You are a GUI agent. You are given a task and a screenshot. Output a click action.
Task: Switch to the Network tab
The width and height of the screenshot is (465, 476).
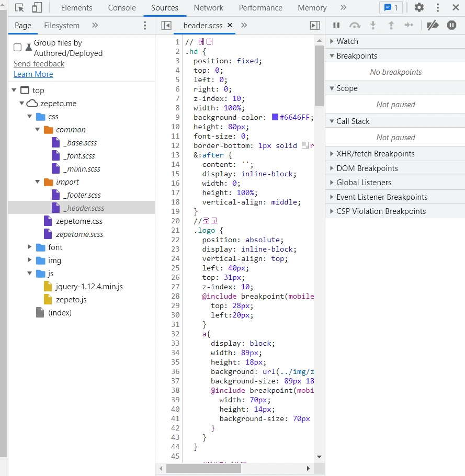pos(209,8)
